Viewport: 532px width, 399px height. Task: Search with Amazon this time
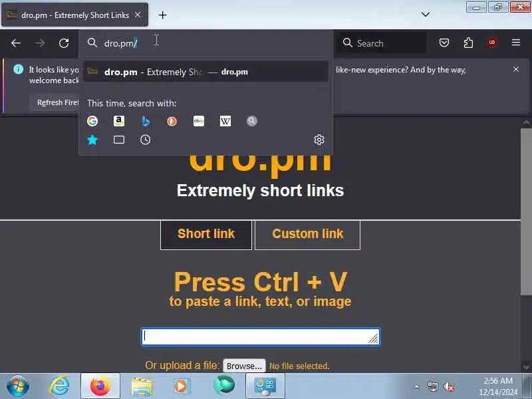119,121
